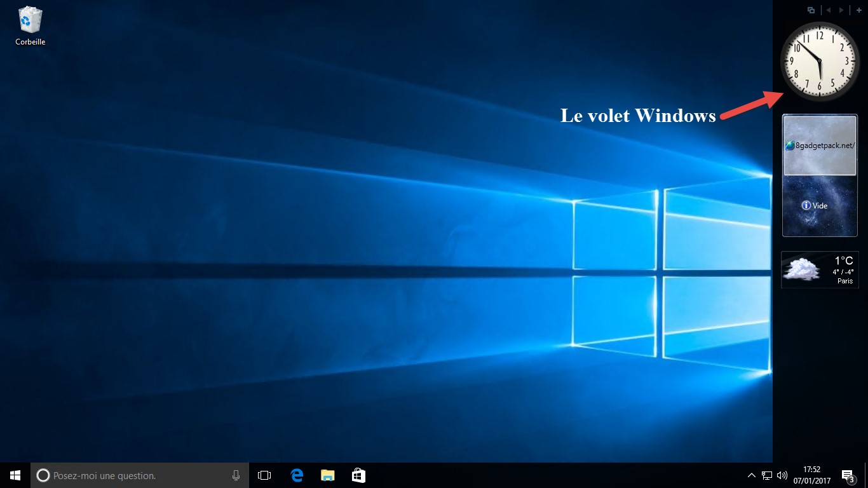Open Task View from the taskbar

click(x=264, y=475)
